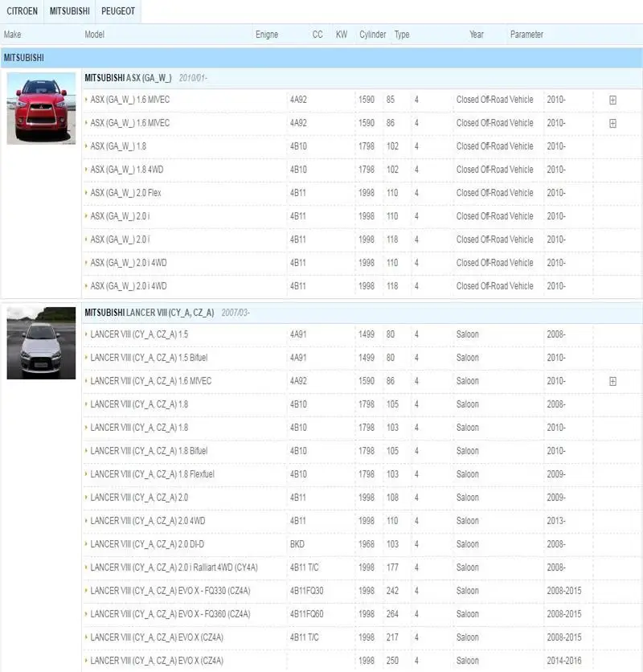Open ASX 2.0 i 4WD with 110 KW
Image resolution: width=643 pixels, height=672 pixels.
[x=129, y=263]
